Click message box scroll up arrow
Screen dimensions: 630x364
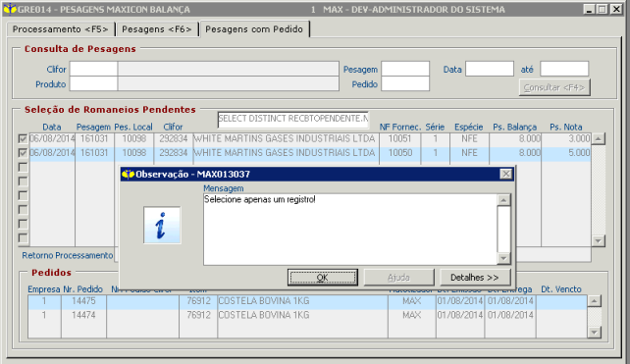pyautogui.click(x=503, y=200)
